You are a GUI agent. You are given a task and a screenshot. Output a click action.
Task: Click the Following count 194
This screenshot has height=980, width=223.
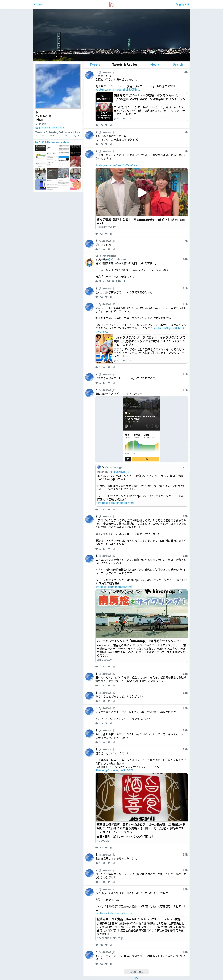tap(52, 135)
